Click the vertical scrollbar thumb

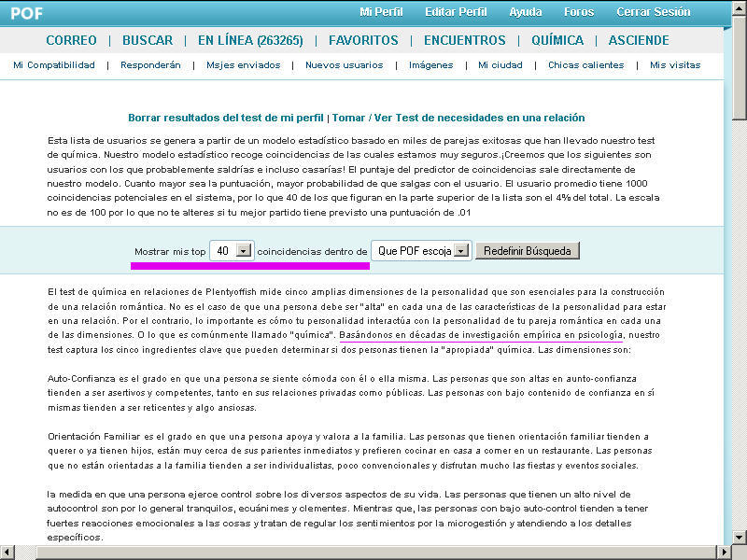point(740,67)
